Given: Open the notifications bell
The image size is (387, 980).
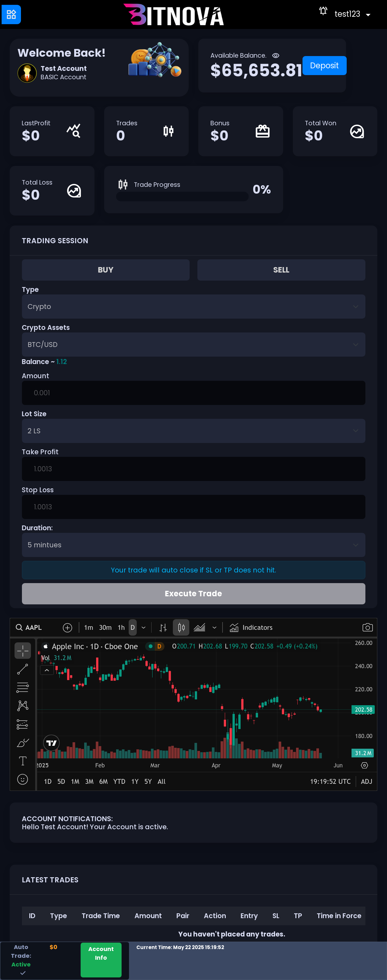Looking at the screenshot, I should point(323,11).
